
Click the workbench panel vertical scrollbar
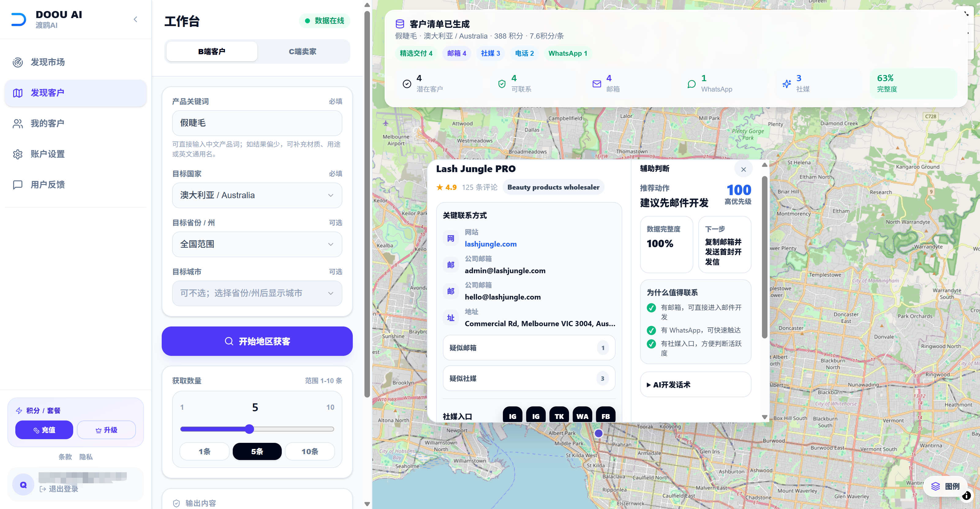[x=367, y=204]
